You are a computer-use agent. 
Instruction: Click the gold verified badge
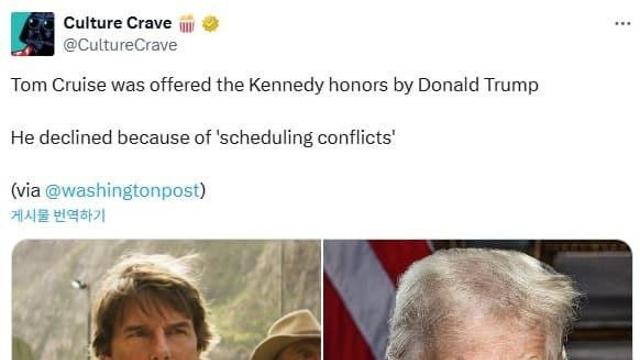pyautogui.click(x=210, y=24)
